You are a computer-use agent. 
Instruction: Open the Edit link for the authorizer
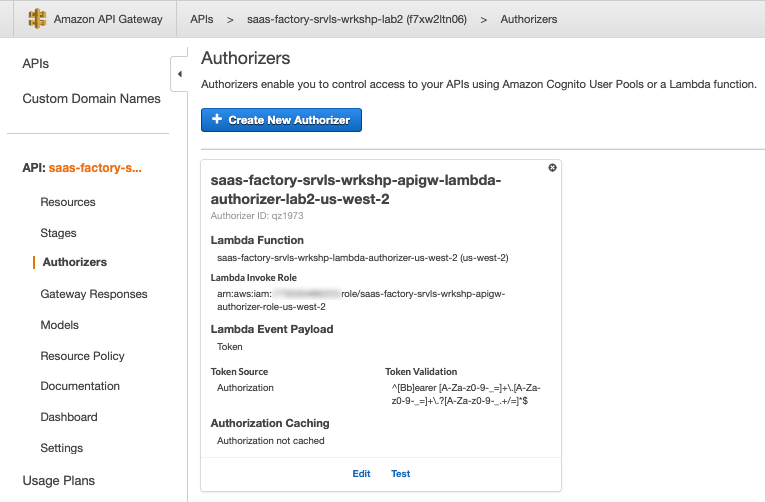pyautogui.click(x=361, y=474)
